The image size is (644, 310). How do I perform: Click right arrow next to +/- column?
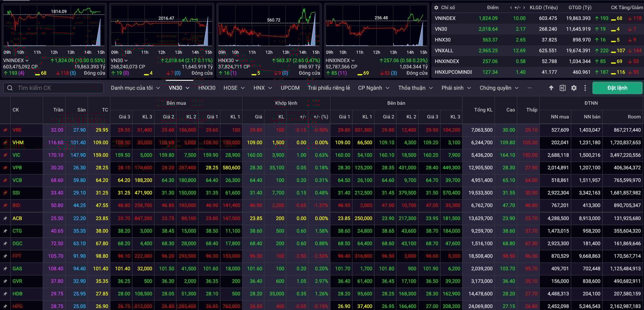pyautogui.click(x=524, y=7)
